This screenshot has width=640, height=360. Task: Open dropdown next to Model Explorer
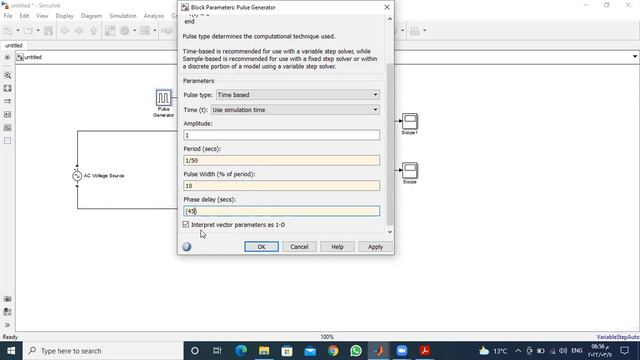[x=155, y=31]
